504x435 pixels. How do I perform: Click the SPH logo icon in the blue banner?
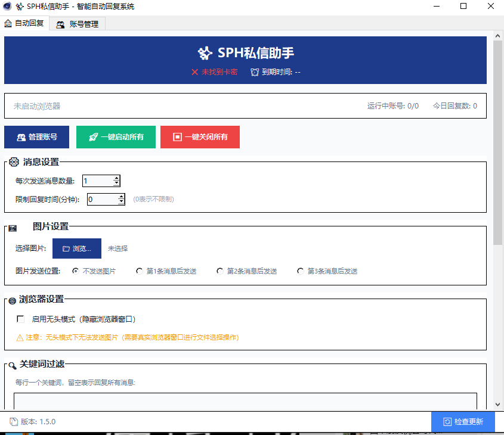(205, 53)
